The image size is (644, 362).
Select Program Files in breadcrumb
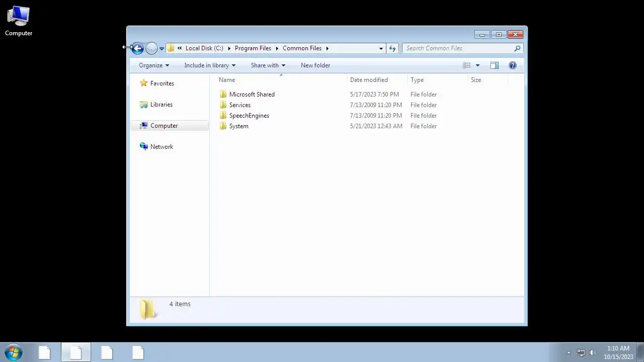[x=253, y=48]
